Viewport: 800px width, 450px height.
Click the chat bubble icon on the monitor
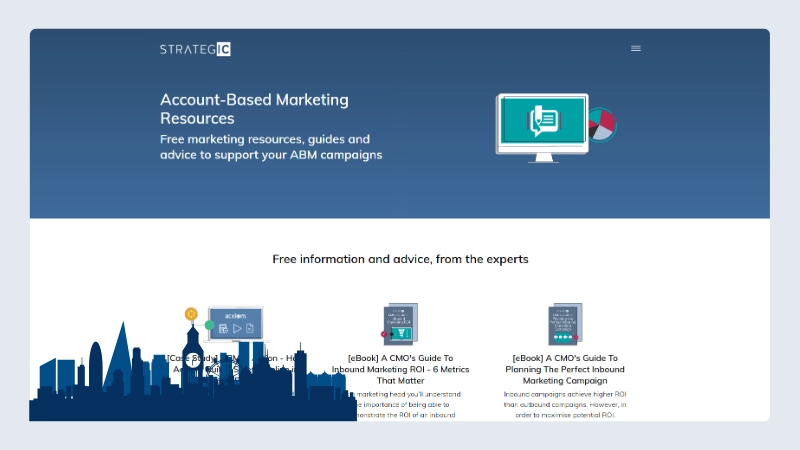point(543,119)
